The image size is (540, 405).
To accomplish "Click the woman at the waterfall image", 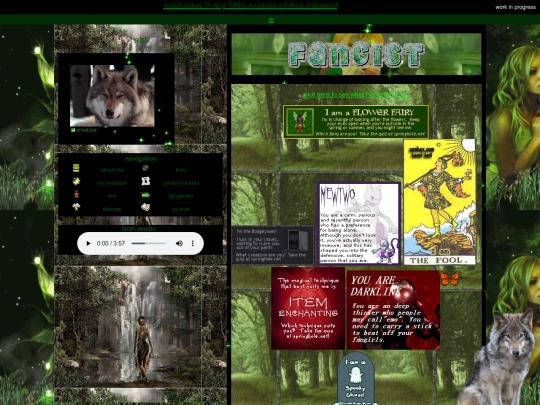I will [x=128, y=326].
